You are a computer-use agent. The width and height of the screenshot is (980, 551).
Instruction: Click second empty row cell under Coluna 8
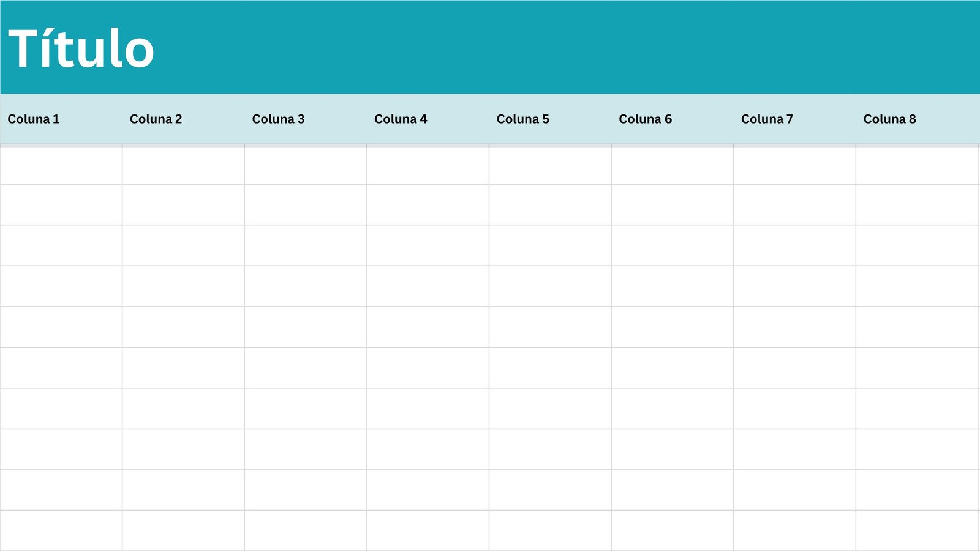click(917, 205)
